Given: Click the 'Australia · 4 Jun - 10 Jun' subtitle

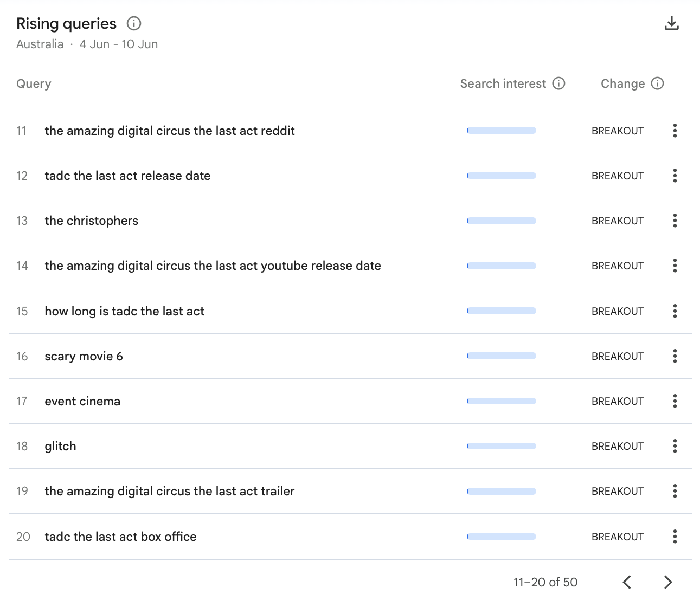Looking at the screenshot, I should coord(87,44).
